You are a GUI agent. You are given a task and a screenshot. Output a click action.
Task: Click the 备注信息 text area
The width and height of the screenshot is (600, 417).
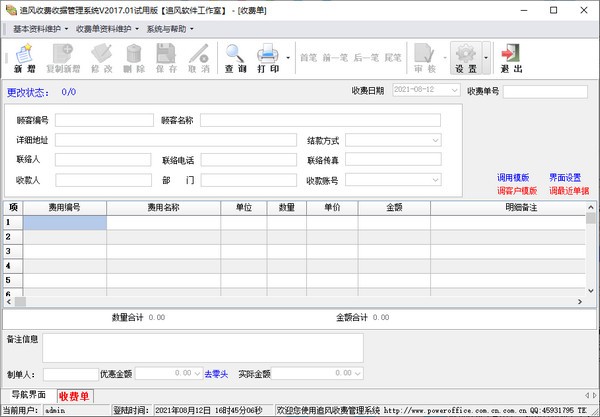[x=203, y=348]
